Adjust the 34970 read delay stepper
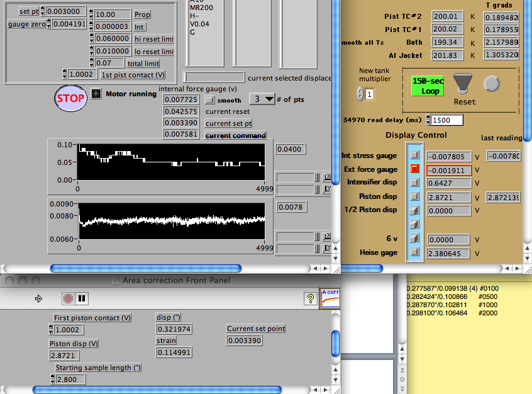The image size is (532, 394). (428, 120)
